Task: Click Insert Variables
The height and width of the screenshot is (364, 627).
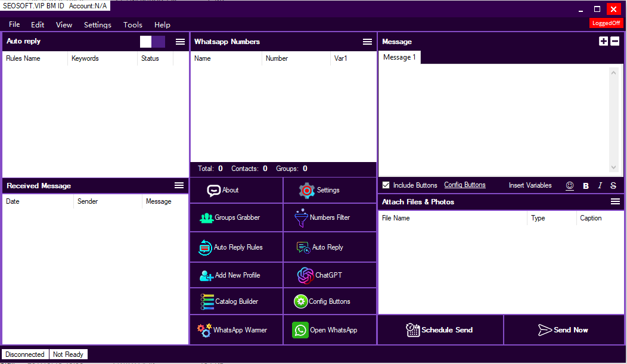Action: point(530,185)
